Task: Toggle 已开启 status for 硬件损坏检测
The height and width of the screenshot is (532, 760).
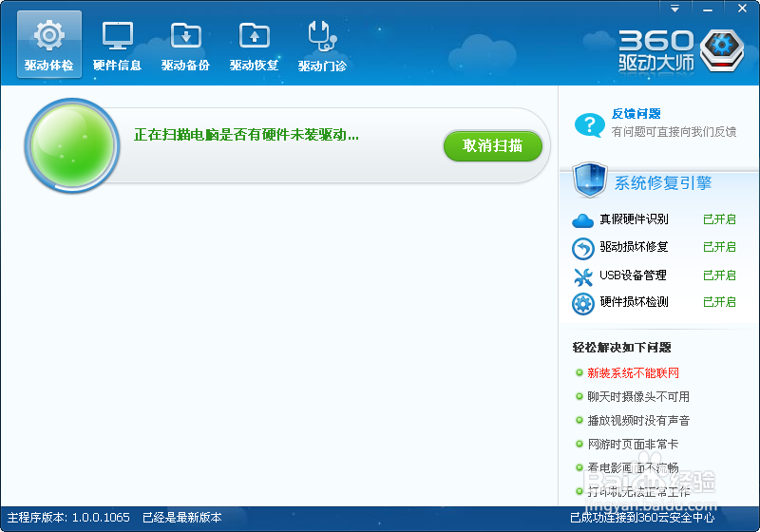Action: (x=719, y=302)
